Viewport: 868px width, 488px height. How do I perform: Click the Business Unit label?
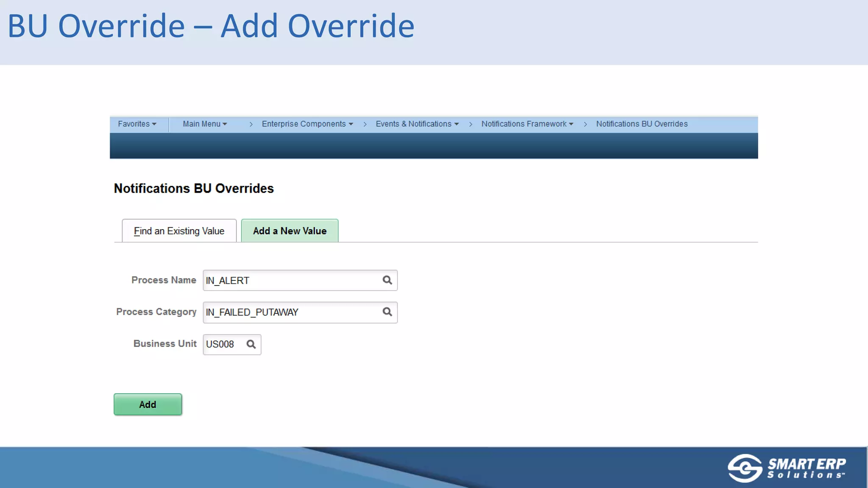pos(165,344)
